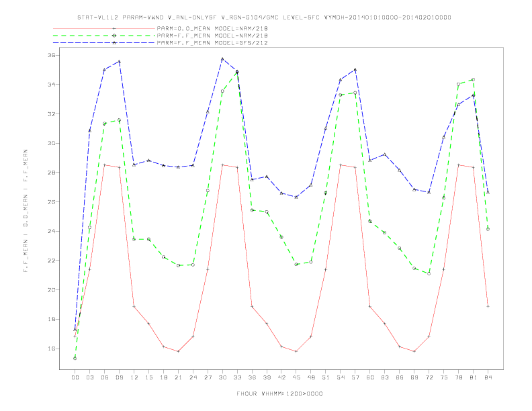Click x-axis forecast hour label 12
This screenshot has height=411, width=532.
(x=134, y=377)
